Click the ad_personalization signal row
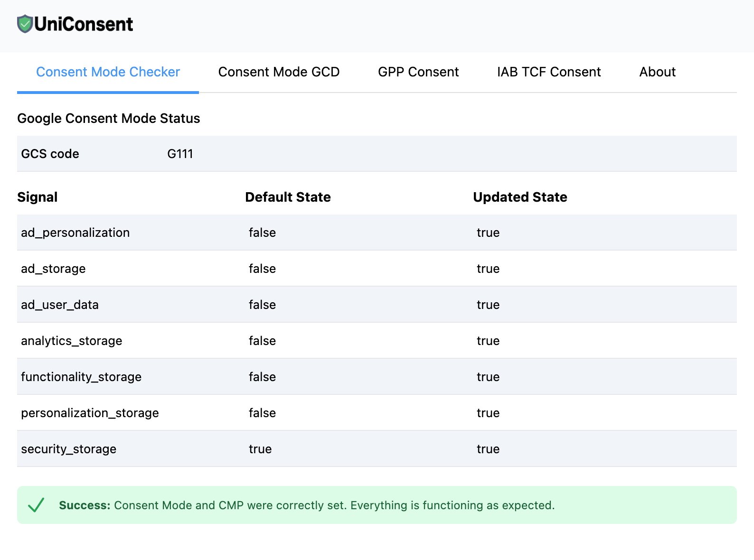754x560 pixels. pyautogui.click(x=75, y=233)
